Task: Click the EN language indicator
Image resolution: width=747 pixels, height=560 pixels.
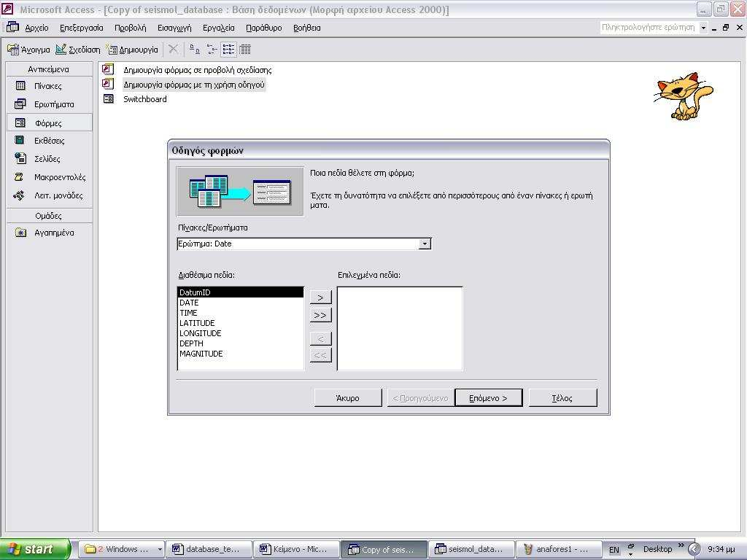Action: click(614, 550)
